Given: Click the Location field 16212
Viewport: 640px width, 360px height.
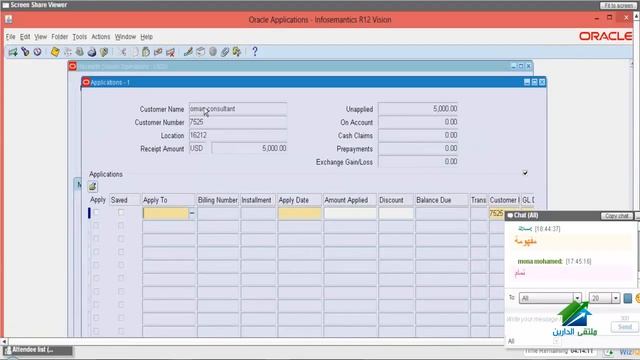Looking at the screenshot, I should click(x=238, y=135).
